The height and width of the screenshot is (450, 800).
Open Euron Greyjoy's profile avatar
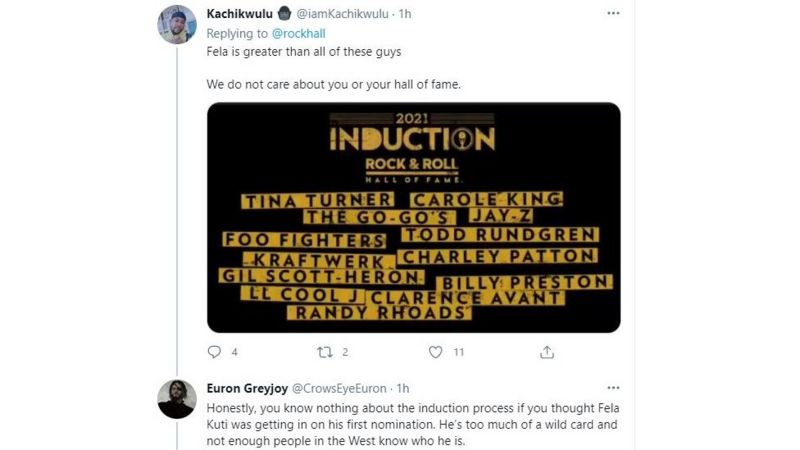tap(177, 399)
